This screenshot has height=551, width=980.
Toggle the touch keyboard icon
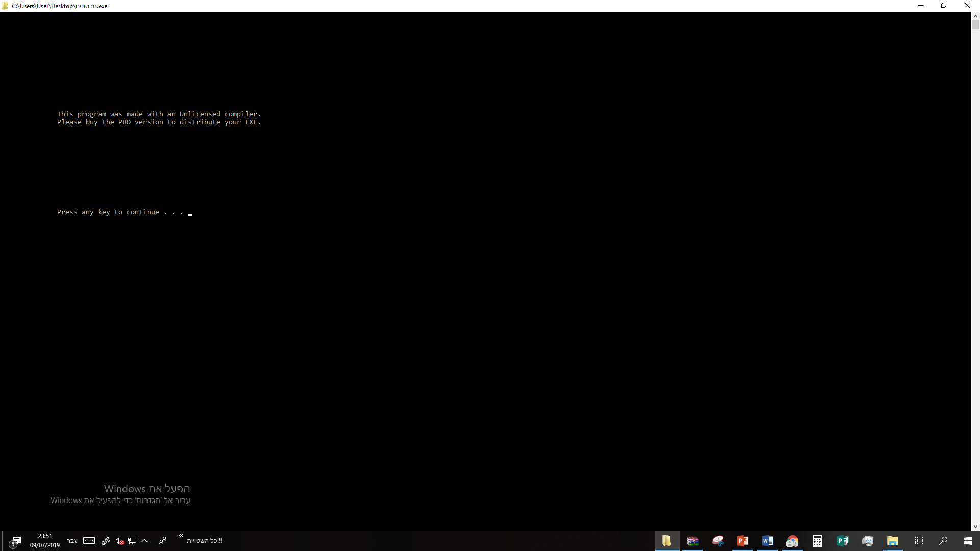89,541
